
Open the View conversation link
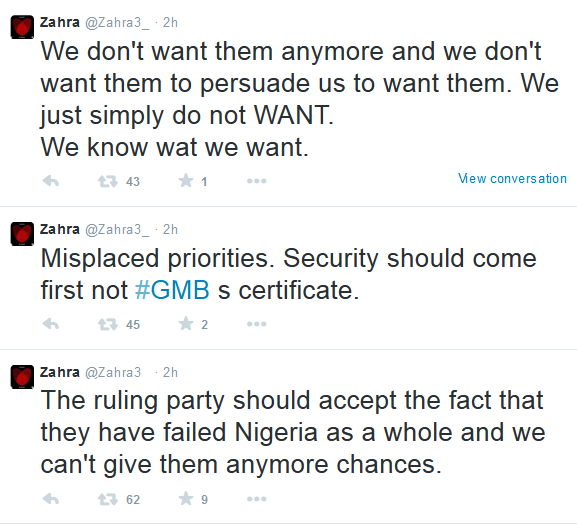(512, 178)
